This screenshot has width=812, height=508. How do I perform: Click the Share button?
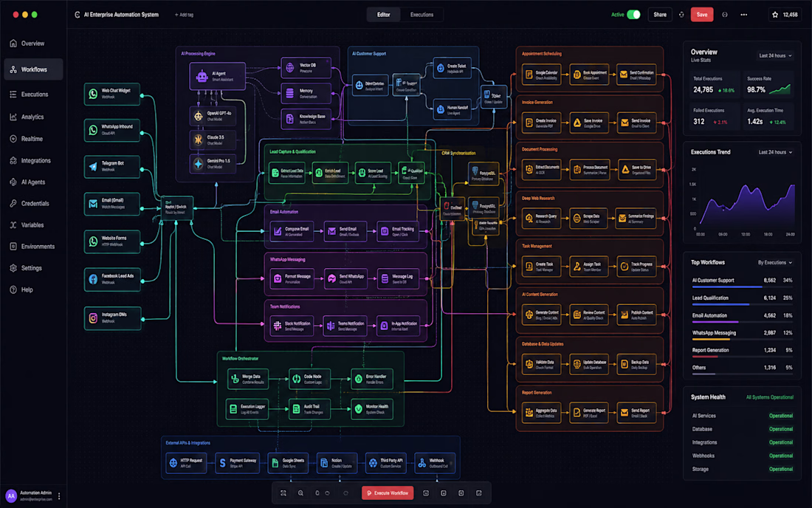point(660,15)
